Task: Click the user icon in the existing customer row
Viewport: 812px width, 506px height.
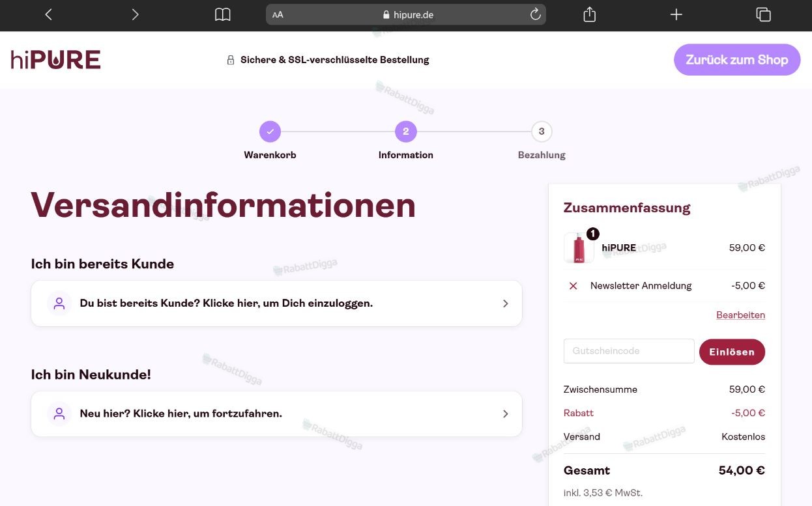Action: [x=59, y=303]
